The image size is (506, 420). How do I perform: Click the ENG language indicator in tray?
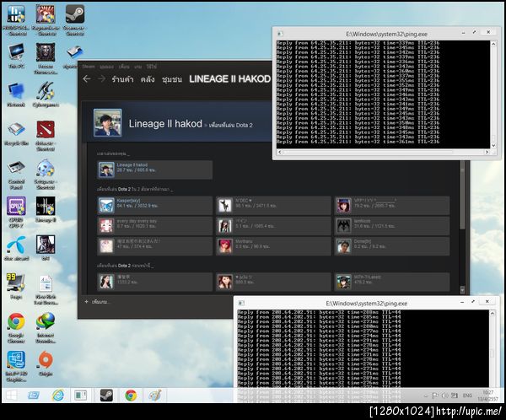coord(467,396)
